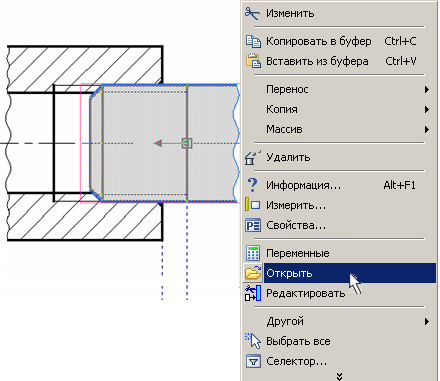Screen dimensions: 440x381
Task: Click the copy icon next to Копировать в буфер
Action: click(253, 41)
